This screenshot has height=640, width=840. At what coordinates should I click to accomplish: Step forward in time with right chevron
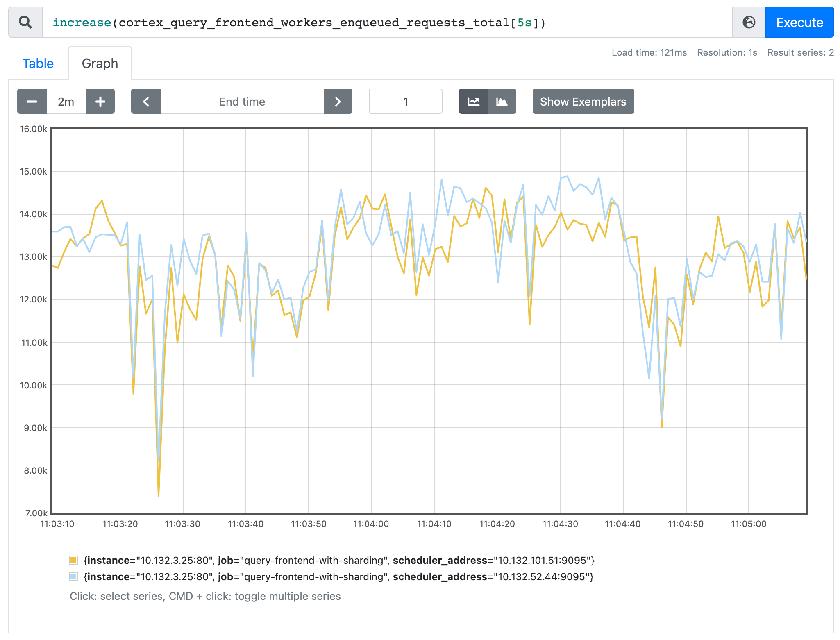[337, 101]
